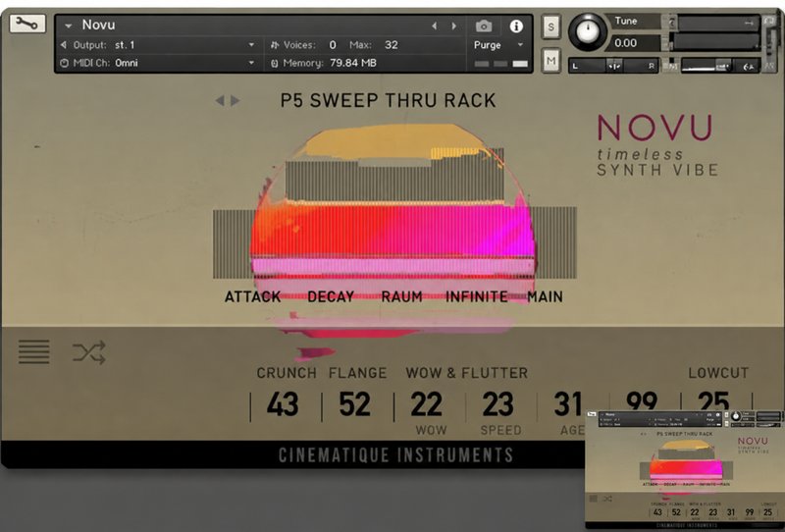Open the Purge dropdown menu
Image resolution: width=785 pixels, height=532 pixels.
520,44
